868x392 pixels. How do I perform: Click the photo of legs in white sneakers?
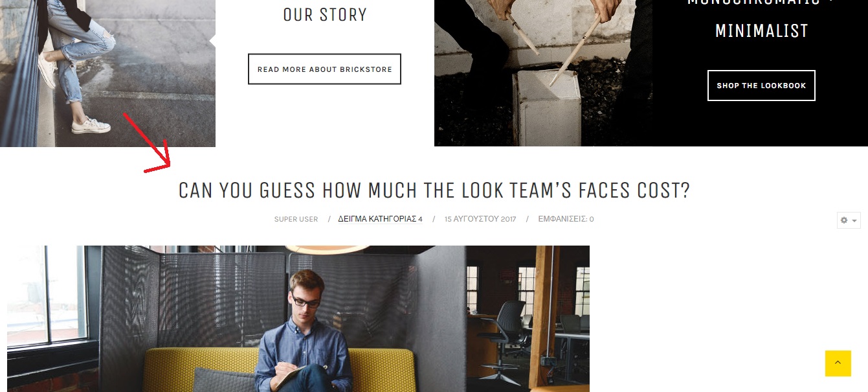click(x=107, y=73)
